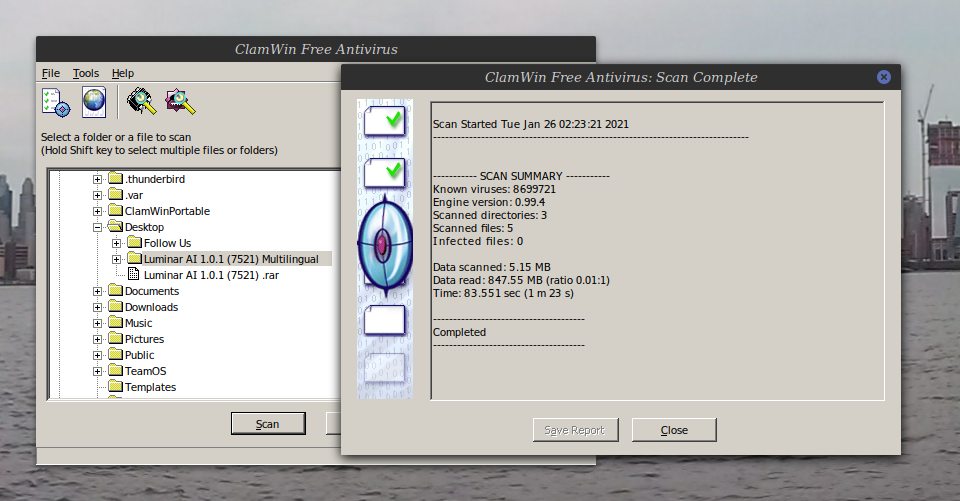This screenshot has height=501, width=960.
Task: Select the open Desktop folder icon
Action: tap(116, 226)
